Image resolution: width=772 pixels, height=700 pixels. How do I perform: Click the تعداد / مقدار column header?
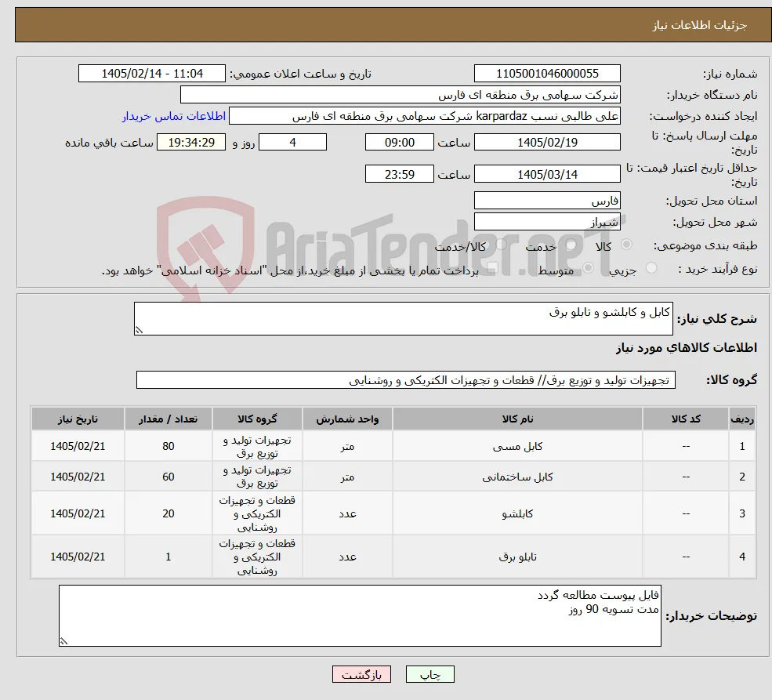168,419
